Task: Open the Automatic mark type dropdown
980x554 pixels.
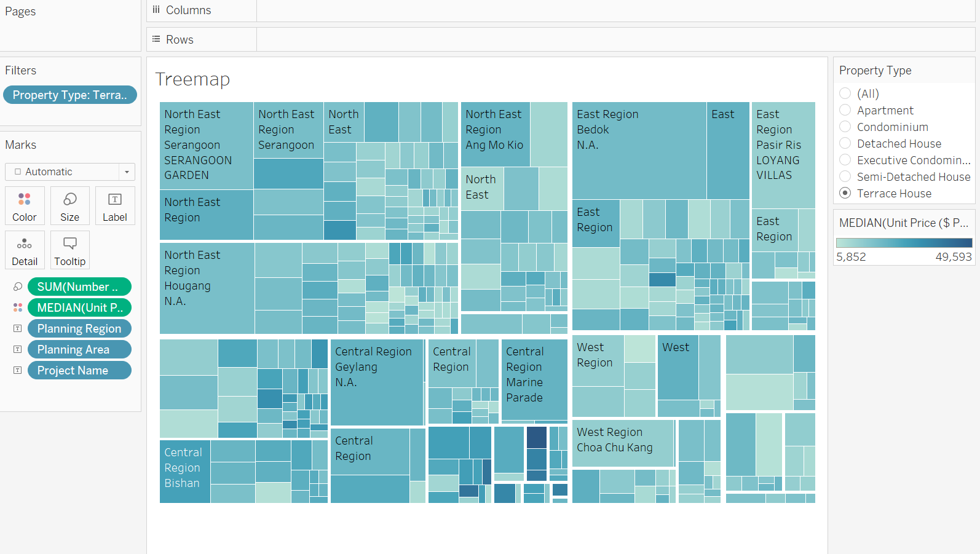Action: click(70, 172)
